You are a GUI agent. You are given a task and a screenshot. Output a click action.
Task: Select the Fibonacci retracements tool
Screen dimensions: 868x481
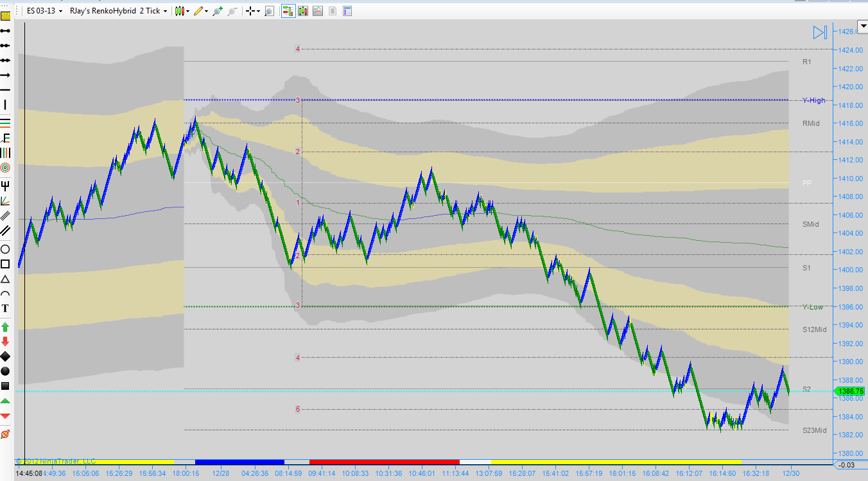[x=5, y=122]
